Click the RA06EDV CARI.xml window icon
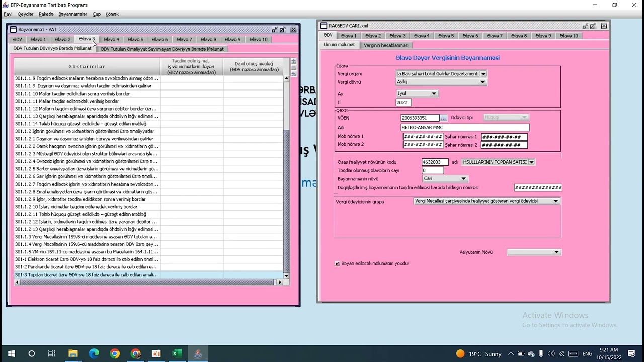644x362 pixels. [x=324, y=26]
